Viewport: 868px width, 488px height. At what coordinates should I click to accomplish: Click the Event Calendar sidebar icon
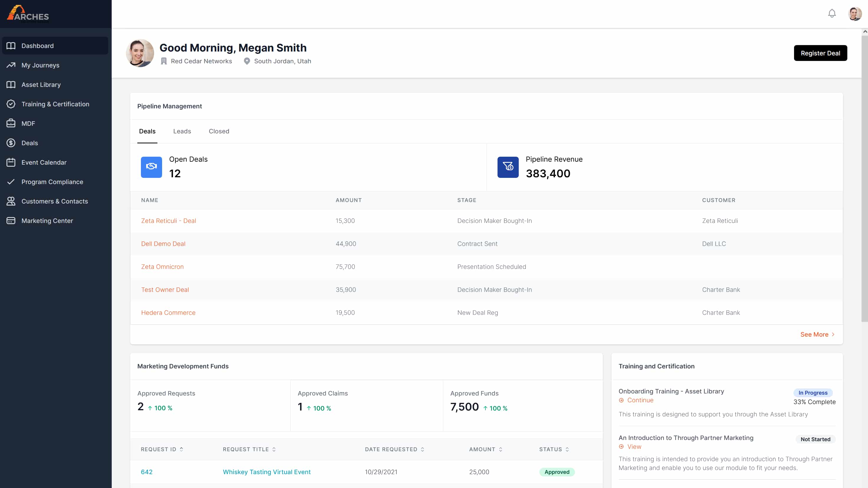point(11,162)
